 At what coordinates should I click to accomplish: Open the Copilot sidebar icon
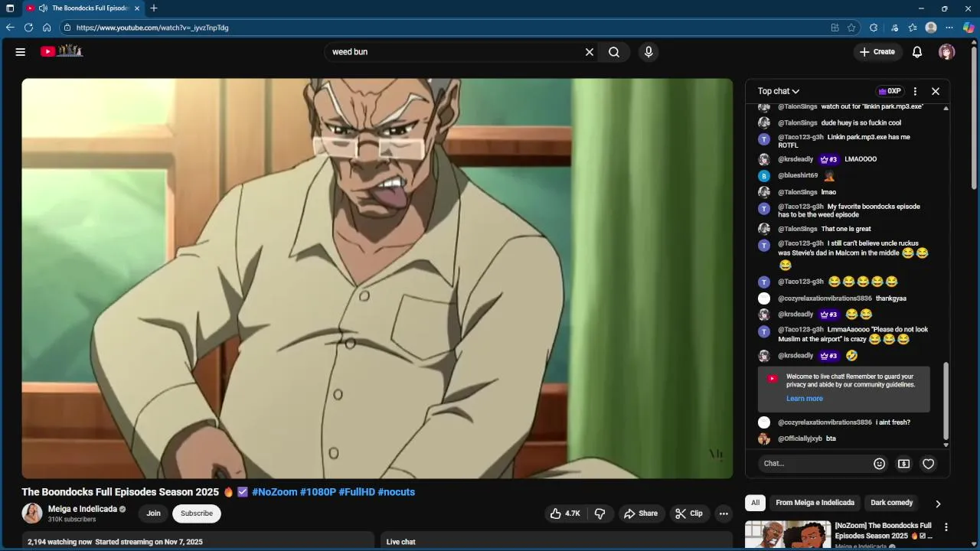tap(969, 28)
